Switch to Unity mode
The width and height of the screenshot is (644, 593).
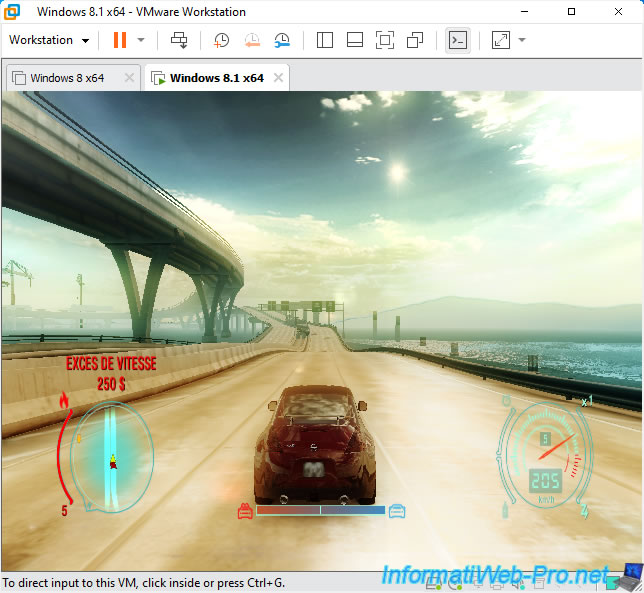(x=415, y=40)
